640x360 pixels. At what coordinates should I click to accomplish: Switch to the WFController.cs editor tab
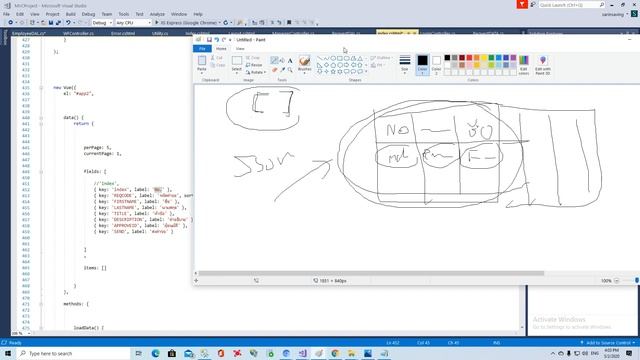pos(78,33)
